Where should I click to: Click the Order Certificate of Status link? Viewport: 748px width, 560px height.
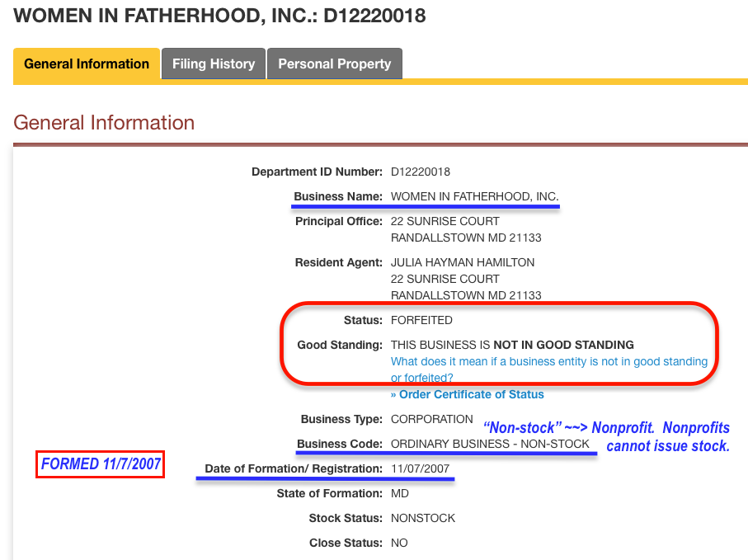[467, 394]
